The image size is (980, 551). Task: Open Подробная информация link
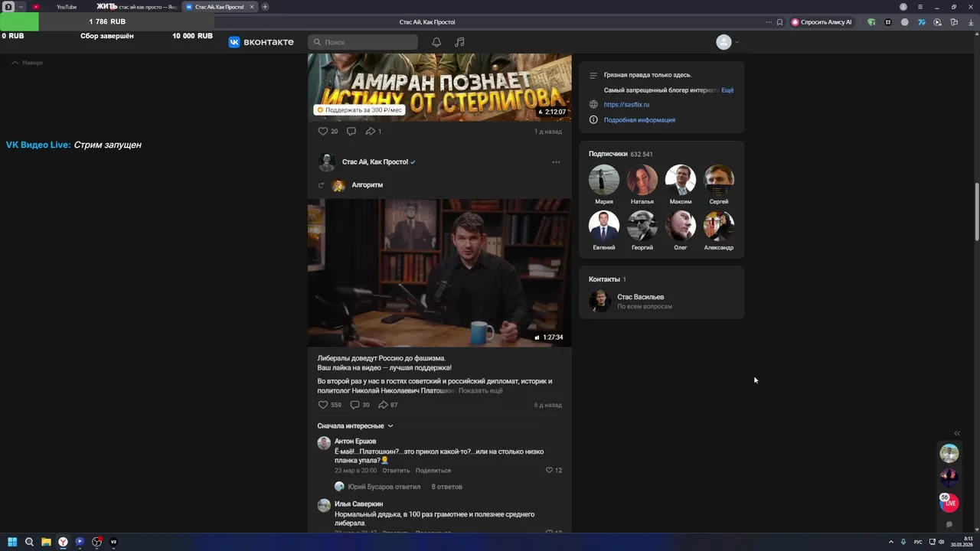[x=639, y=120]
